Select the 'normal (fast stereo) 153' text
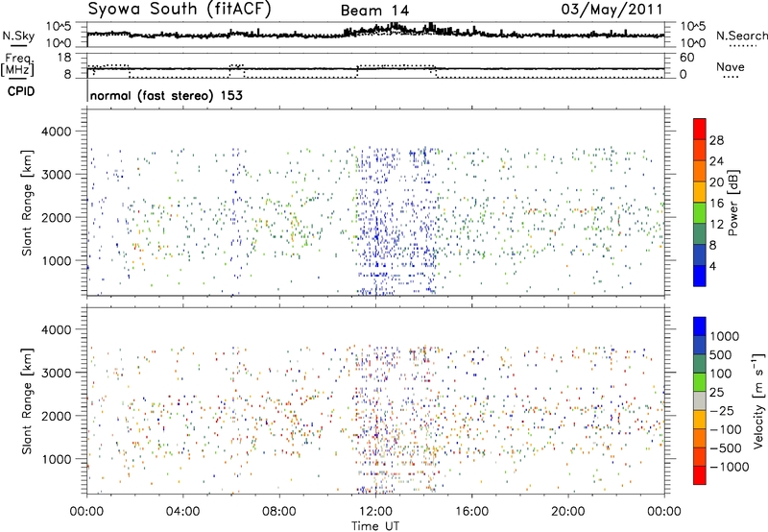Screen dimensions: 768x532 point(166,95)
